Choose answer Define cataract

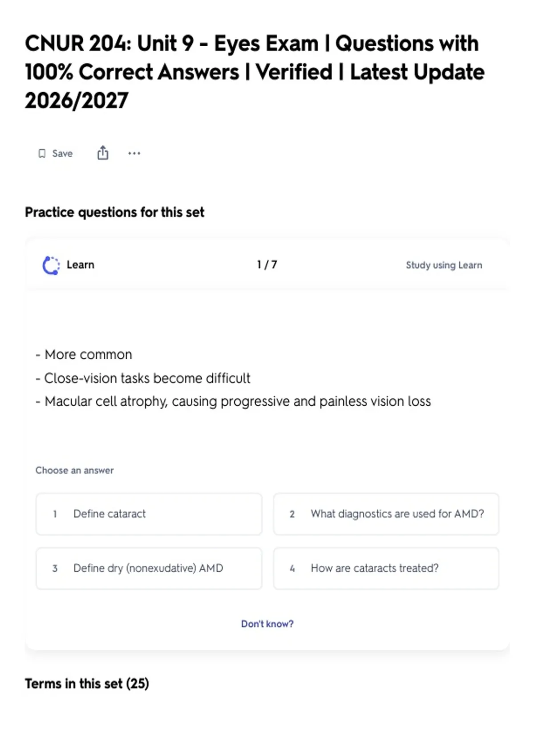point(149,514)
